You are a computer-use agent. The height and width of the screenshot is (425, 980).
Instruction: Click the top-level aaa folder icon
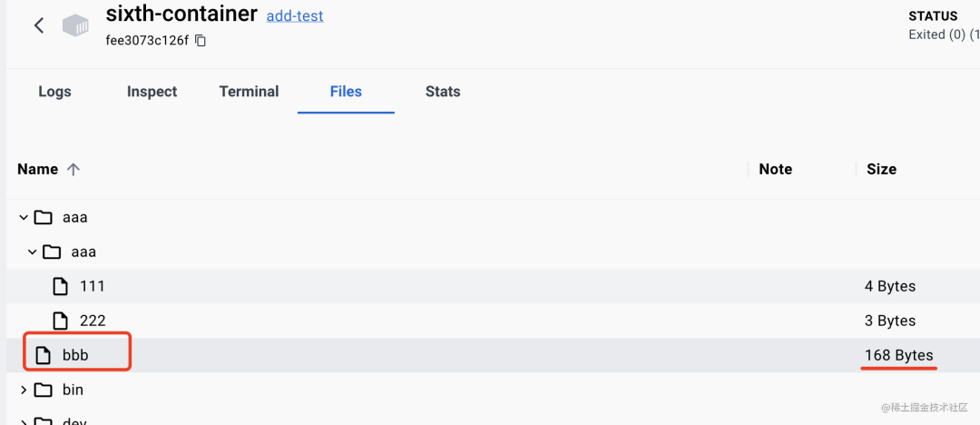(43, 218)
